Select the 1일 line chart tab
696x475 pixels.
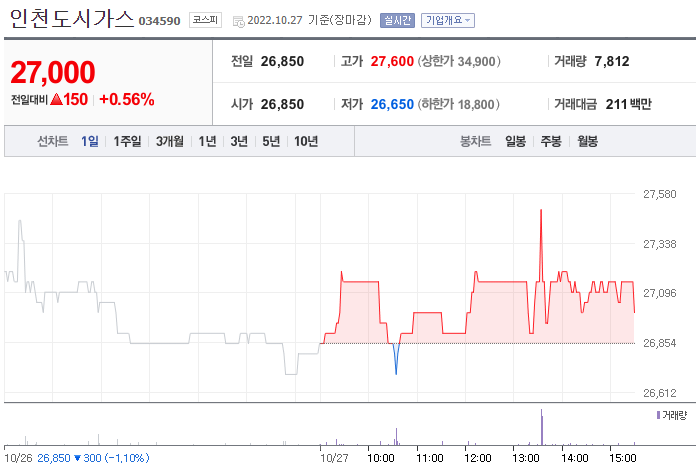point(90,141)
